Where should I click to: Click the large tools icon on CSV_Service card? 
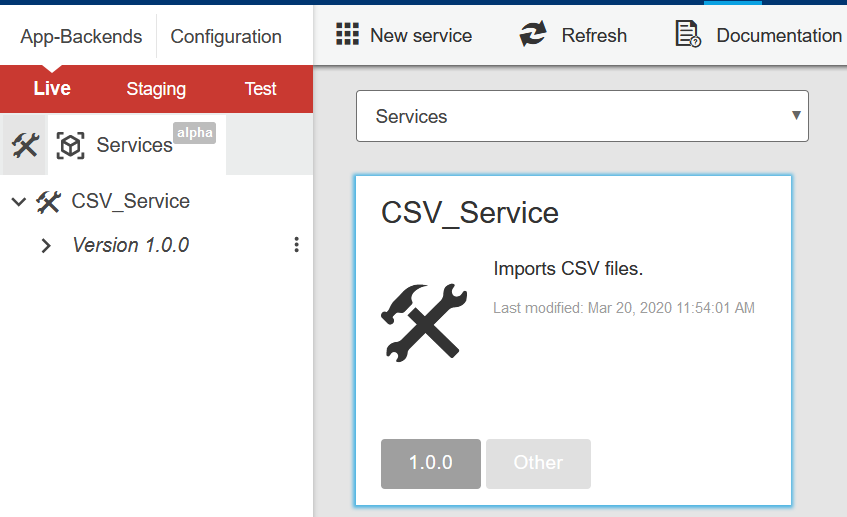click(424, 323)
